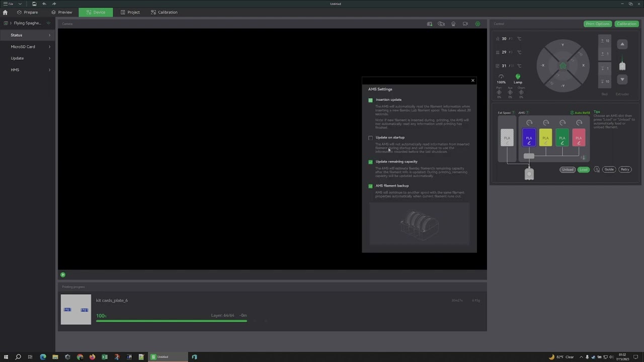Click the AMS help question mark icon

pyautogui.click(x=527, y=113)
